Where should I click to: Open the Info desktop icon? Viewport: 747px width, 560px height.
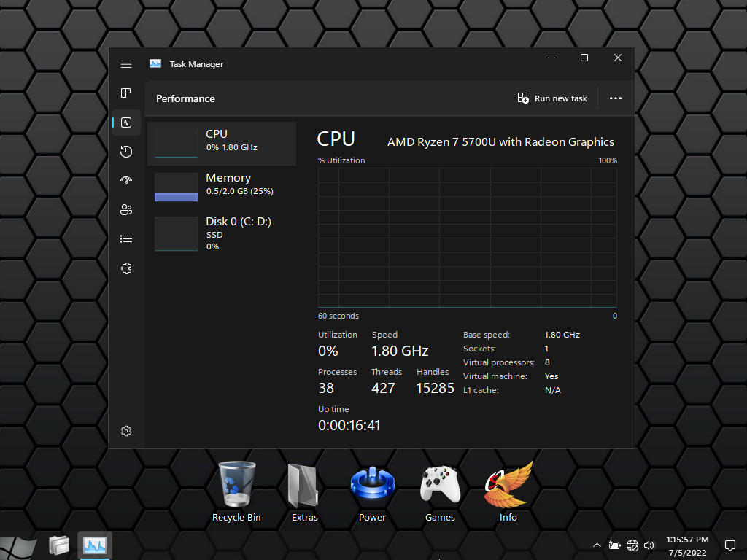click(x=508, y=492)
